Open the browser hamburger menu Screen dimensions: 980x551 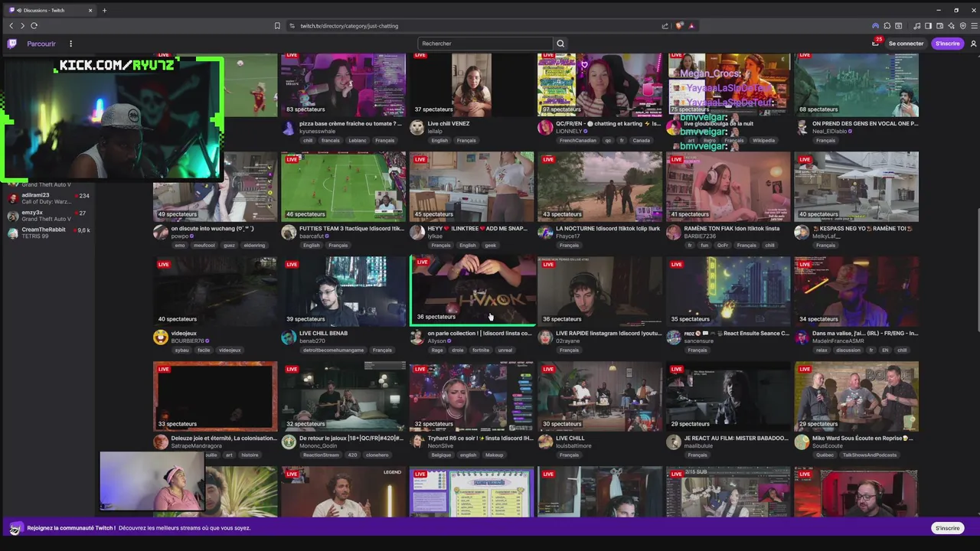pyautogui.click(x=973, y=26)
